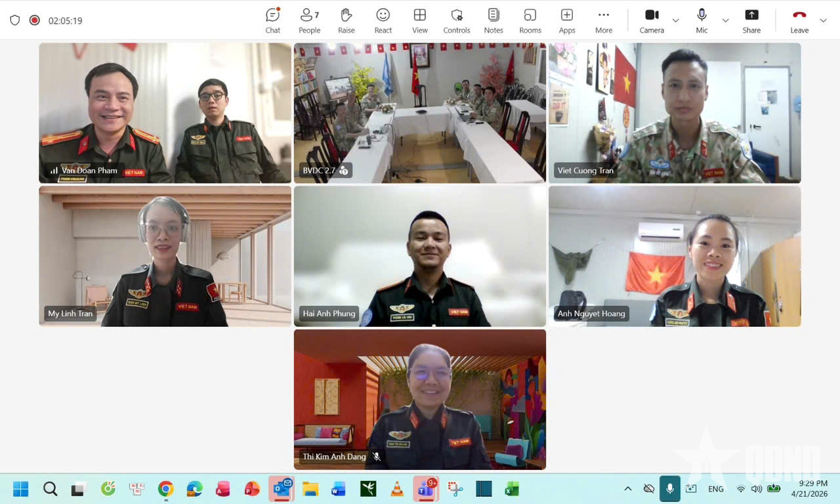Open the Apps panel
Screen dimensions: 840x504
[566, 20]
